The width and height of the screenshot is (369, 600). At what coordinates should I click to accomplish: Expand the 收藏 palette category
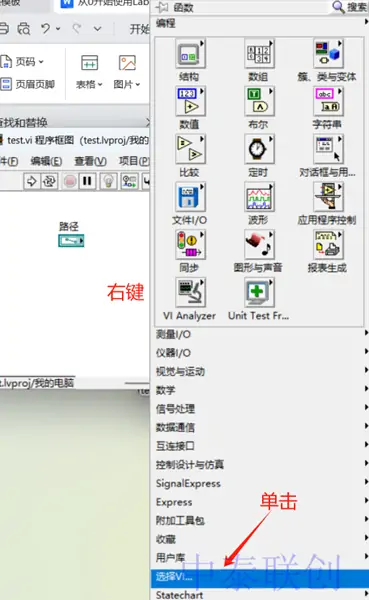click(x=260, y=539)
